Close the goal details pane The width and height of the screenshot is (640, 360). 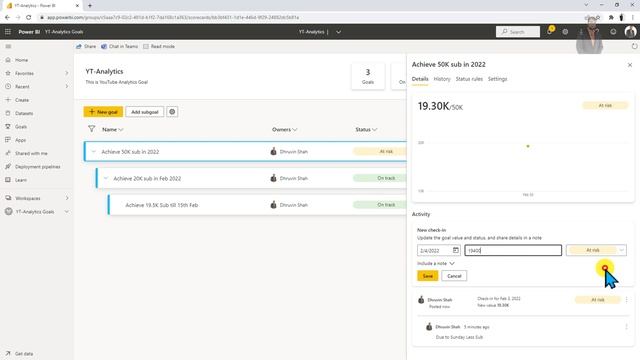click(x=630, y=65)
